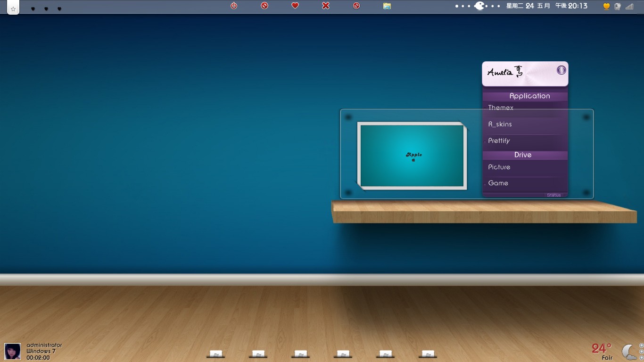
Task: Click the administrator user name text
Action: (44, 346)
